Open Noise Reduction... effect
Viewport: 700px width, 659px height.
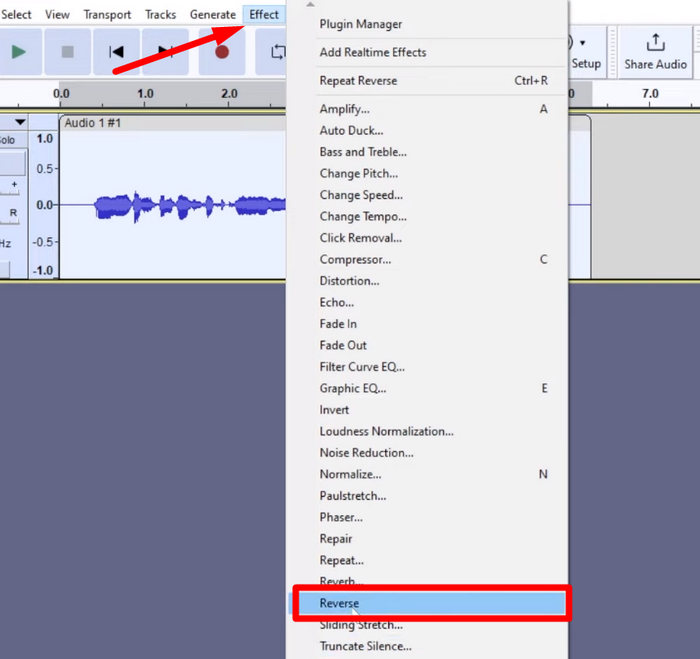tap(427, 453)
